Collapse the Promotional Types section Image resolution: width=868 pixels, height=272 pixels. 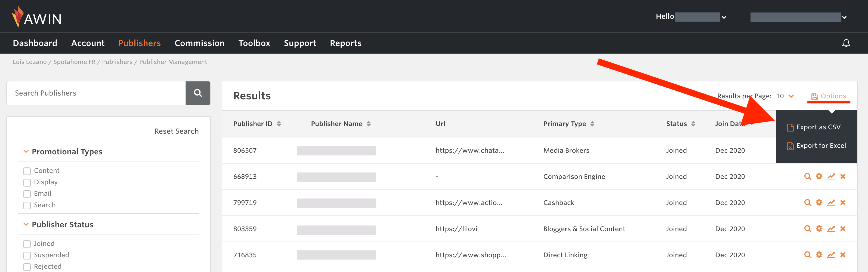coord(26,152)
